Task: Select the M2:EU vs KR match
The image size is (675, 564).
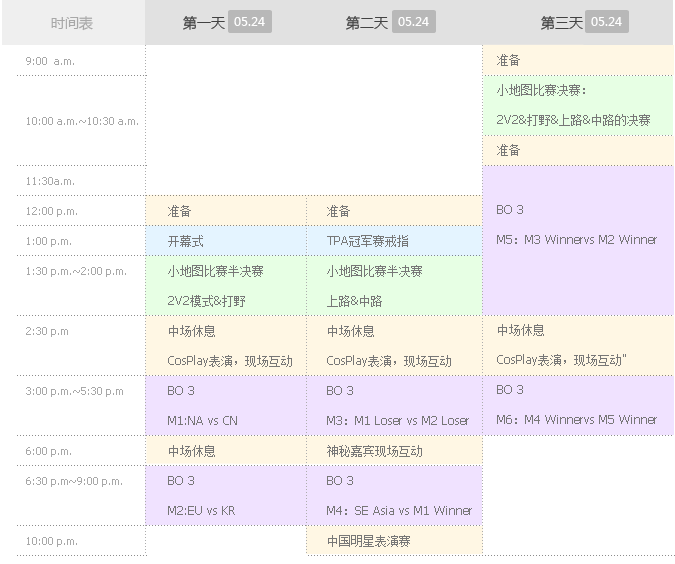Action: pos(201,510)
